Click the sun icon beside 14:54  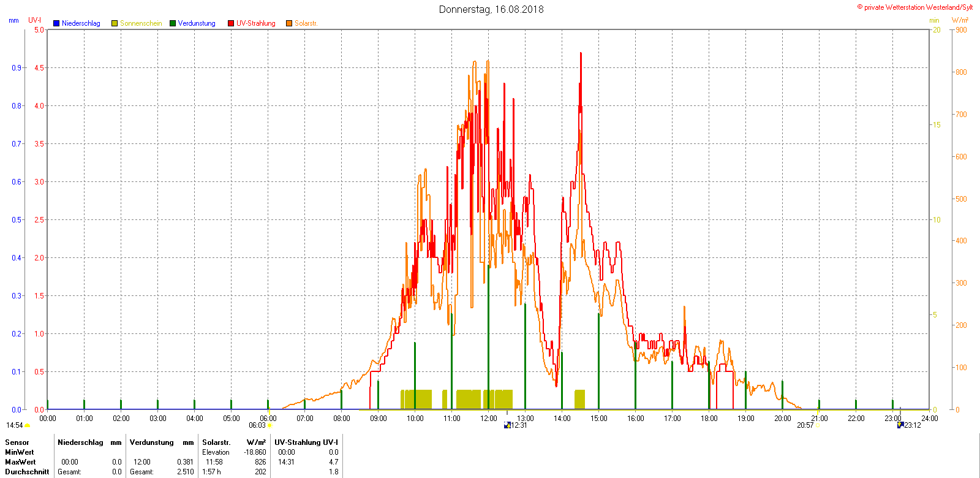click(27, 425)
